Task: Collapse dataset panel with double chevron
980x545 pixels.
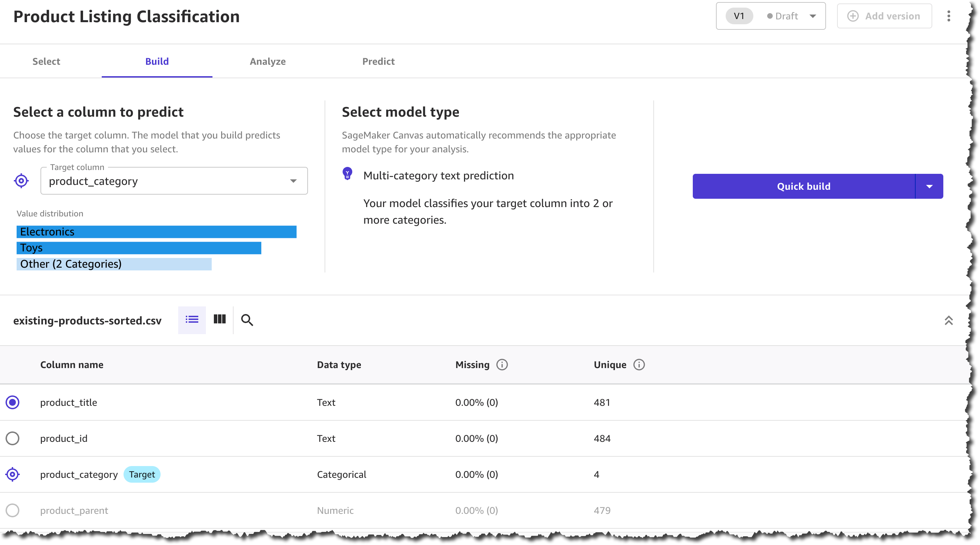Action: pyautogui.click(x=949, y=320)
